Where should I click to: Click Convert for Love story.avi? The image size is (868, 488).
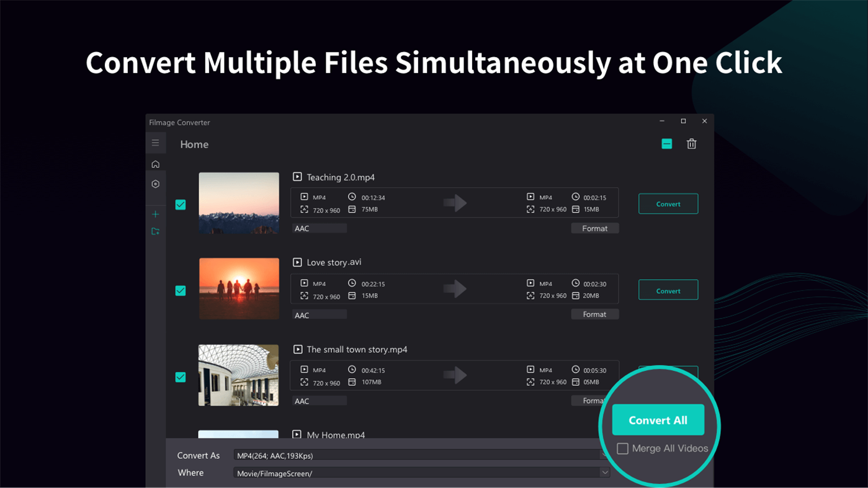[668, 290]
